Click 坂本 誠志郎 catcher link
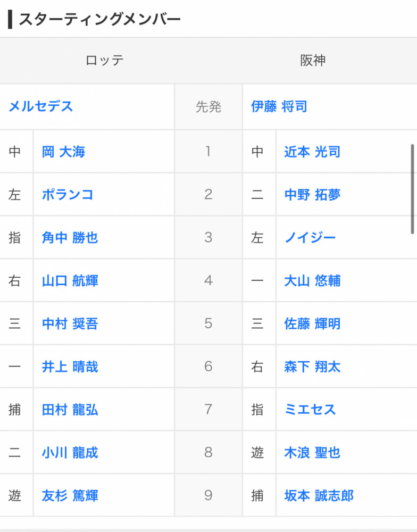 (319, 496)
